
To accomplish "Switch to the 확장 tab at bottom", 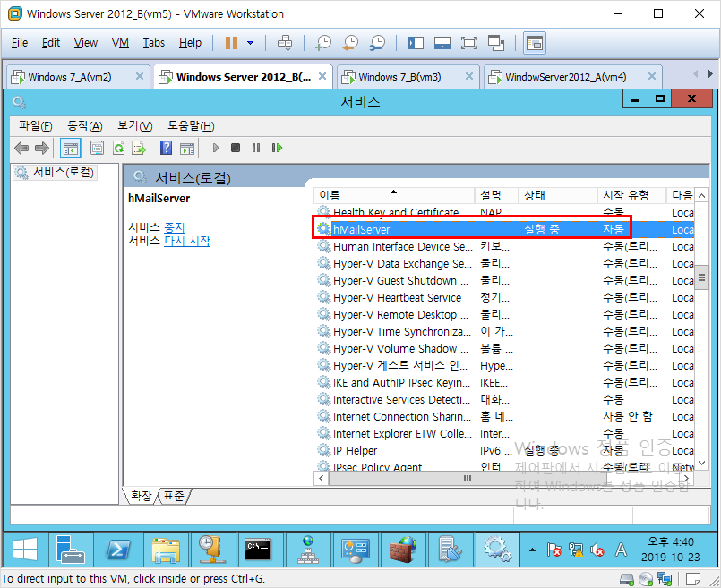I will [141, 496].
